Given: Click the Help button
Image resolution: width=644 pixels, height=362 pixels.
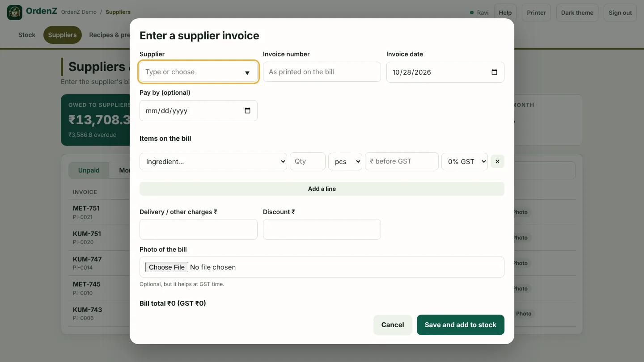Looking at the screenshot, I should tap(505, 13).
